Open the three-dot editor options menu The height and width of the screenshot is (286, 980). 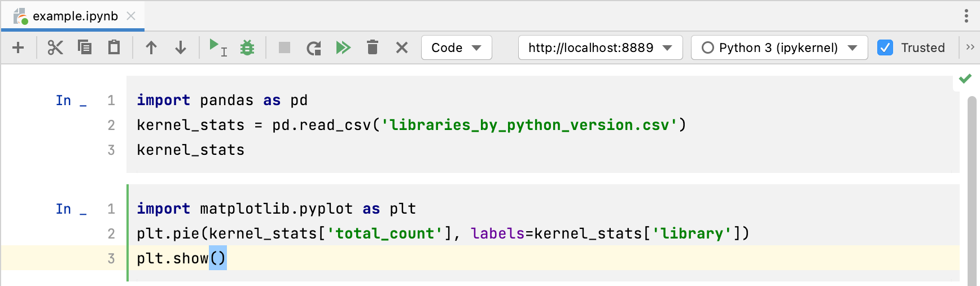pos(966,16)
